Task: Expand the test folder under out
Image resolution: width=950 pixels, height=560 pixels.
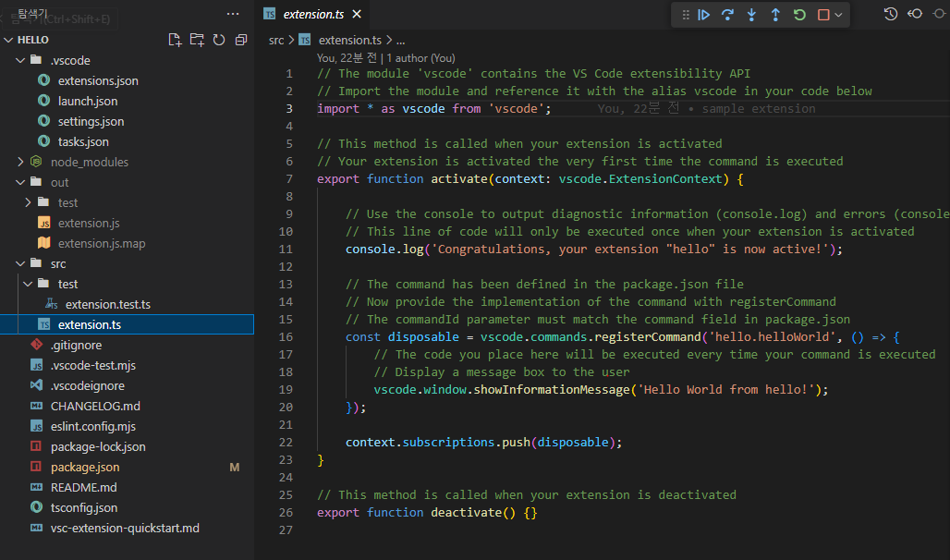Action: click(x=28, y=202)
